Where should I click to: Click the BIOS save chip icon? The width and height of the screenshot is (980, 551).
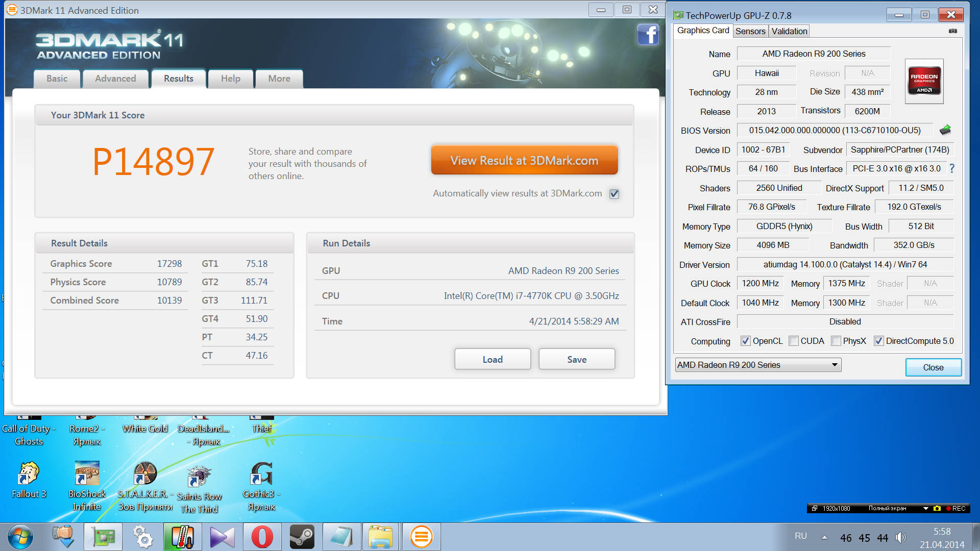pos(945,130)
